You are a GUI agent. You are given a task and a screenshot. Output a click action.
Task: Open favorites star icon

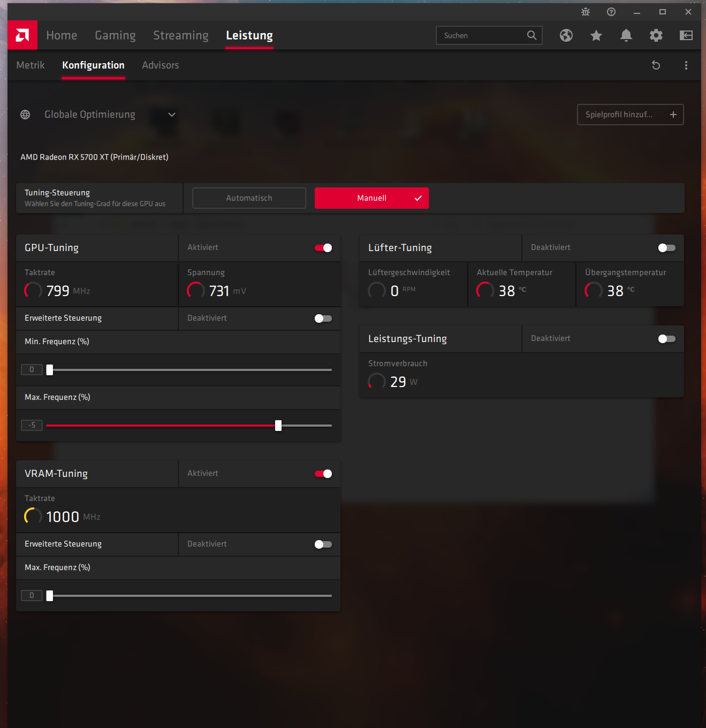[596, 35]
